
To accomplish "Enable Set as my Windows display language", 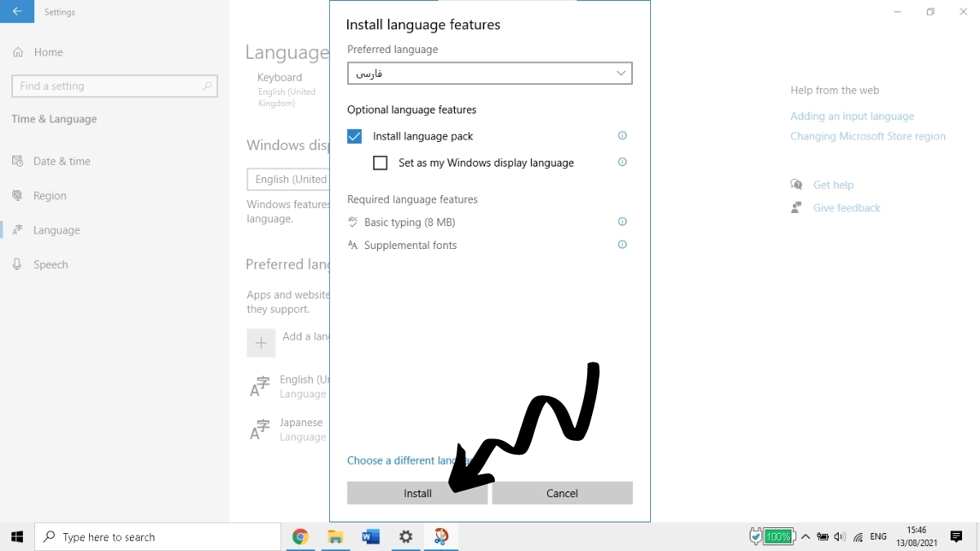I will pos(380,162).
